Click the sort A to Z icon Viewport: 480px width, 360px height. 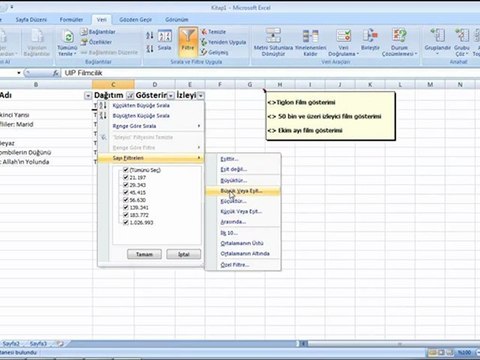[x=150, y=35]
